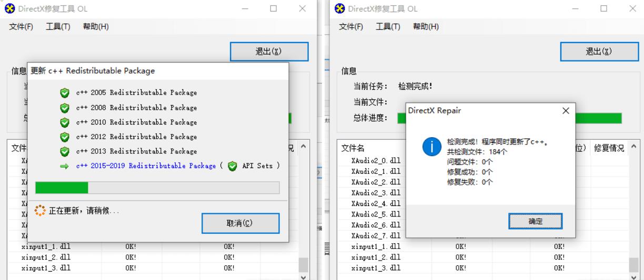Select XAudio2_3.dll in the right file list
The image size is (644, 280).
pyautogui.click(x=376, y=193)
